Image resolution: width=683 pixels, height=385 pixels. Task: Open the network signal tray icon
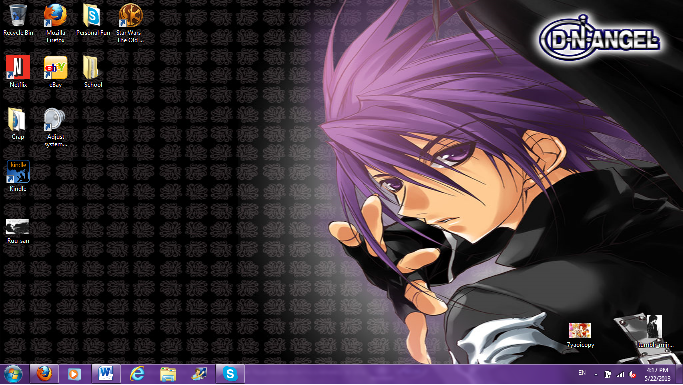point(621,375)
